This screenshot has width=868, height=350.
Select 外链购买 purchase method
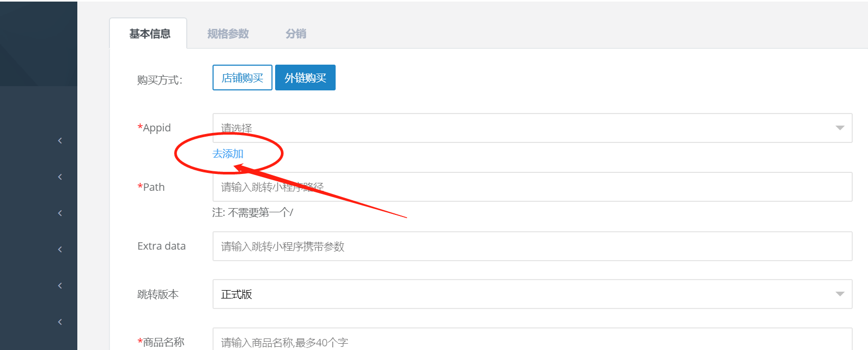[305, 78]
